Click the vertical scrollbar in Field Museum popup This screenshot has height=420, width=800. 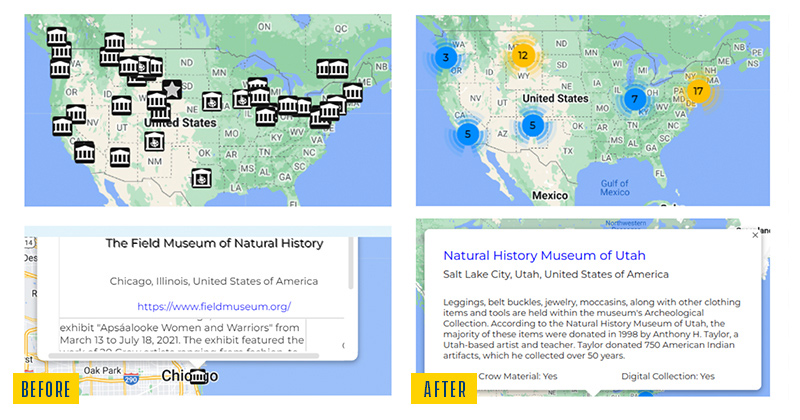coord(351,263)
